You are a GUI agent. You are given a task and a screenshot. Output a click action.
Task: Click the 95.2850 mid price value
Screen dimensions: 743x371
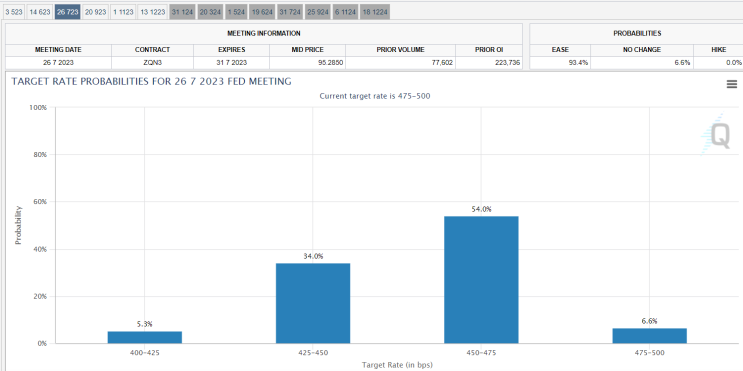pos(332,63)
